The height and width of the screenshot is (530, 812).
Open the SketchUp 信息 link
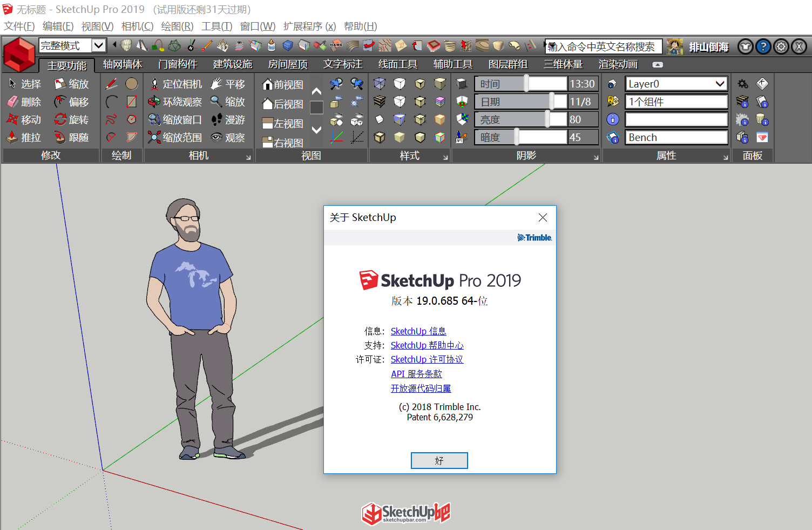pyautogui.click(x=418, y=331)
